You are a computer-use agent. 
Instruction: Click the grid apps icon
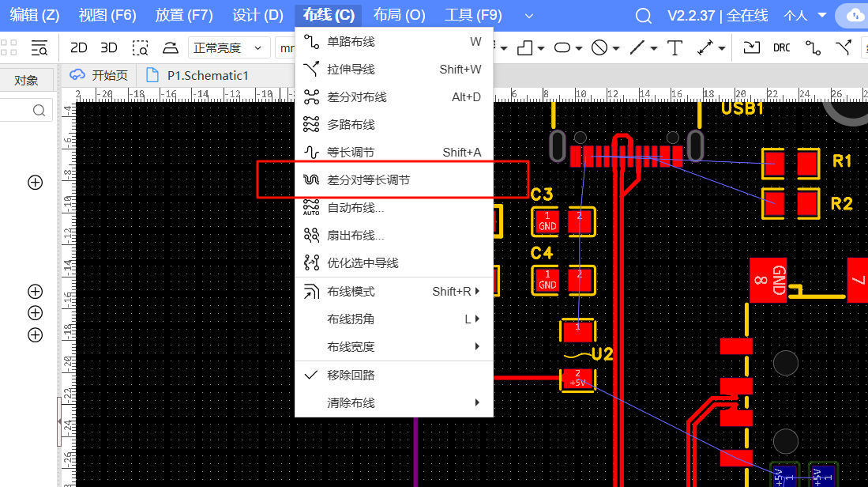point(9,47)
